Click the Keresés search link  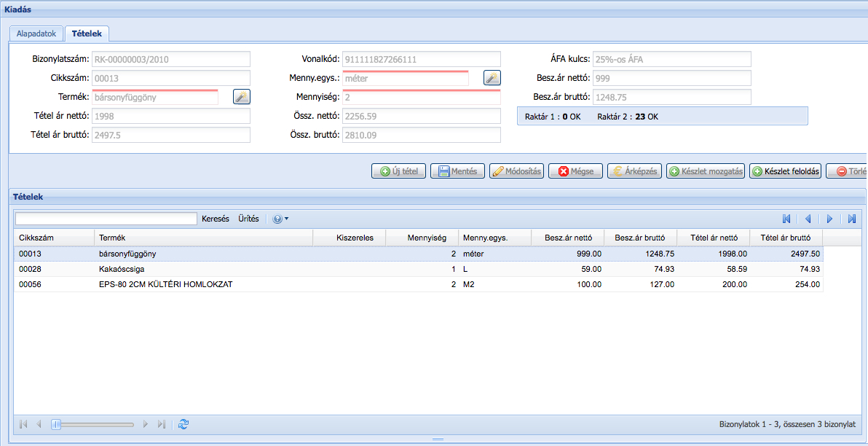(215, 219)
